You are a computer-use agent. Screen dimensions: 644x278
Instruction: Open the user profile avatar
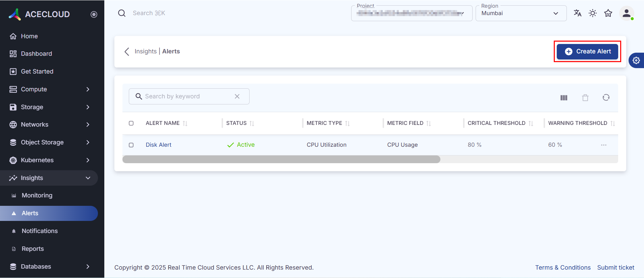626,13
